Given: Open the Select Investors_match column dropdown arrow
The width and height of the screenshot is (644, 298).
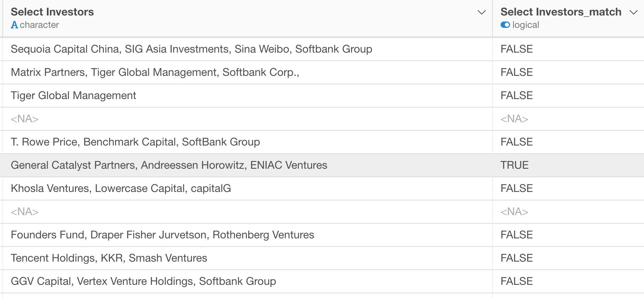Looking at the screenshot, I should 634,12.
